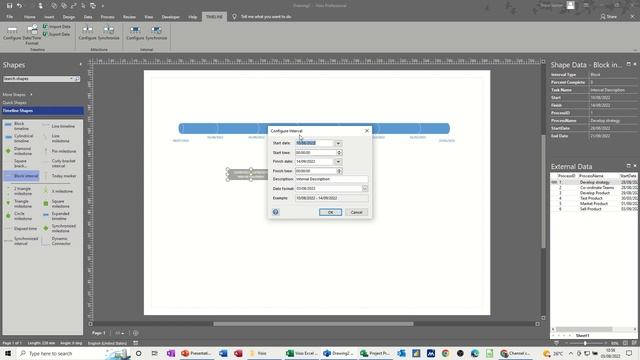Open the Date format dropdown list
The image size is (640, 360).
coord(364,189)
